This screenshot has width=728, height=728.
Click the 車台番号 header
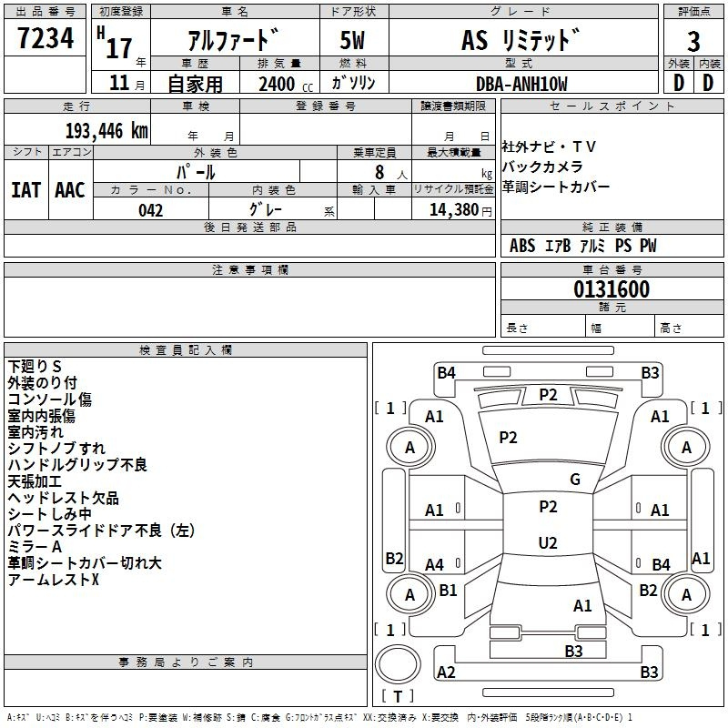[612, 269]
